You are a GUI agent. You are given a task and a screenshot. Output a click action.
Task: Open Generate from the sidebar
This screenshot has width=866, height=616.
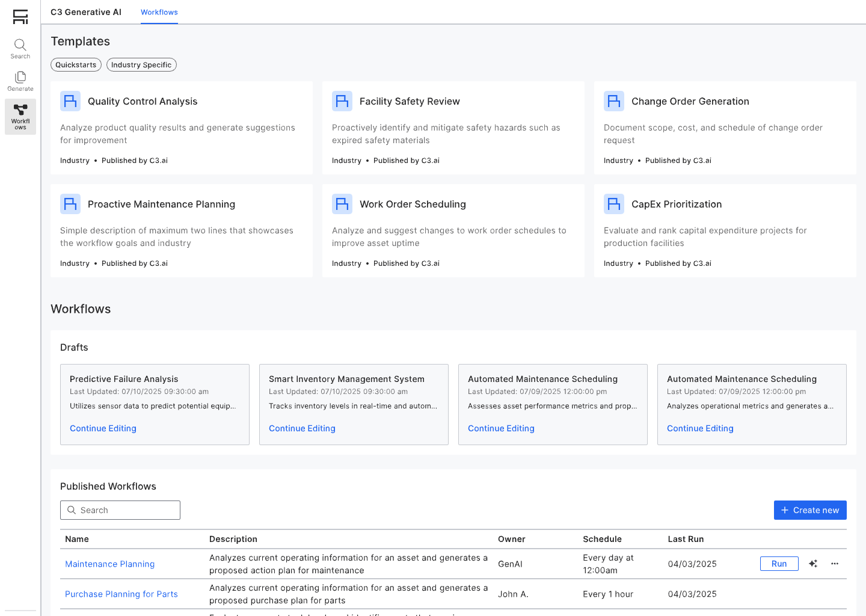pyautogui.click(x=20, y=82)
